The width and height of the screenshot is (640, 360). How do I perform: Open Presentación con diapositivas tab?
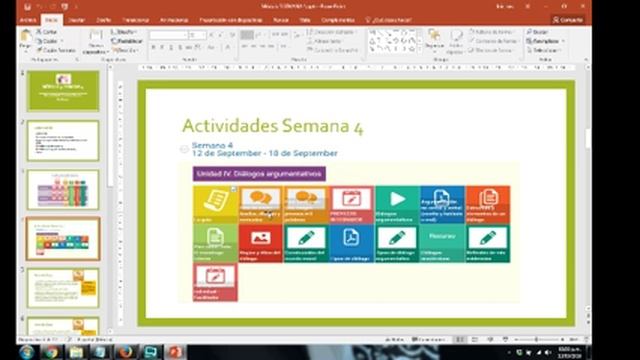[x=231, y=20]
